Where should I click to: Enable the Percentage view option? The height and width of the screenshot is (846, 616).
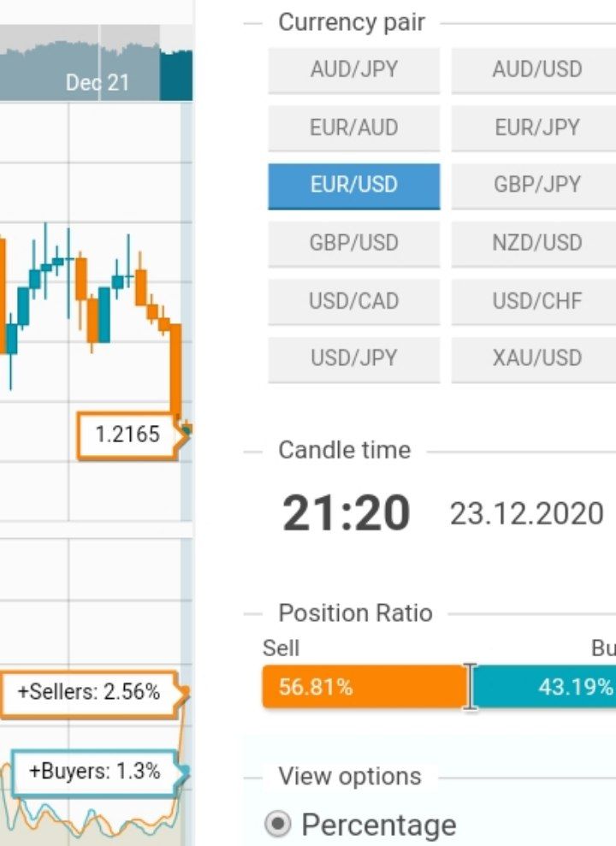277,825
